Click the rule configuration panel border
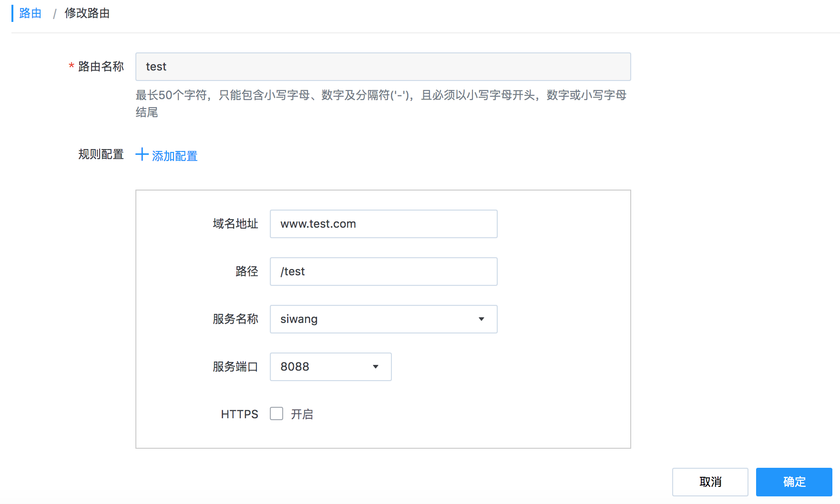Image resolution: width=840 pixels, height=504 pixels. (x=383, y=190)
